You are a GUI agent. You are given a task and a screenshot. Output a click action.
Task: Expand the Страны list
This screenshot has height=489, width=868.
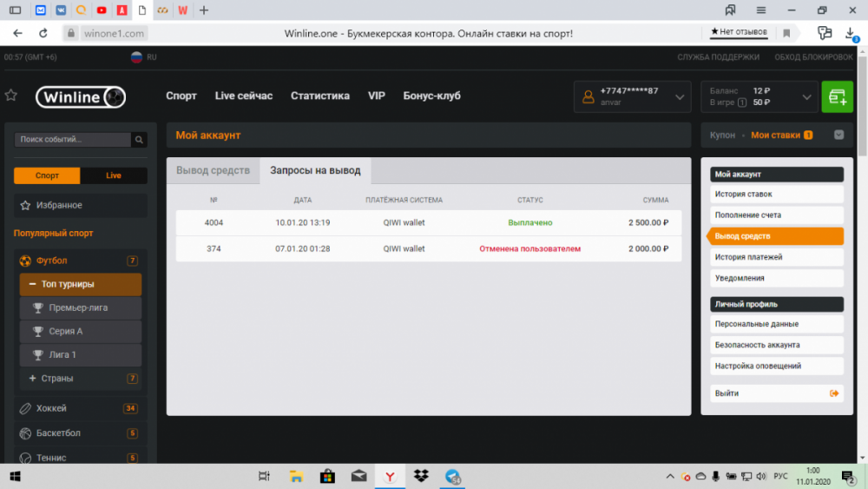[32, 379]
